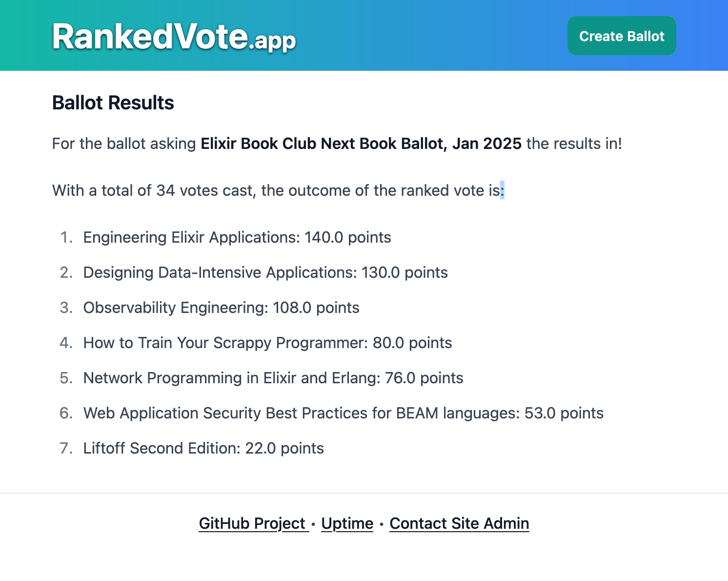The height and width of the screenshot is (581, 728).
Task: Open the GitHub Project link
Action: tap(254, 523)
